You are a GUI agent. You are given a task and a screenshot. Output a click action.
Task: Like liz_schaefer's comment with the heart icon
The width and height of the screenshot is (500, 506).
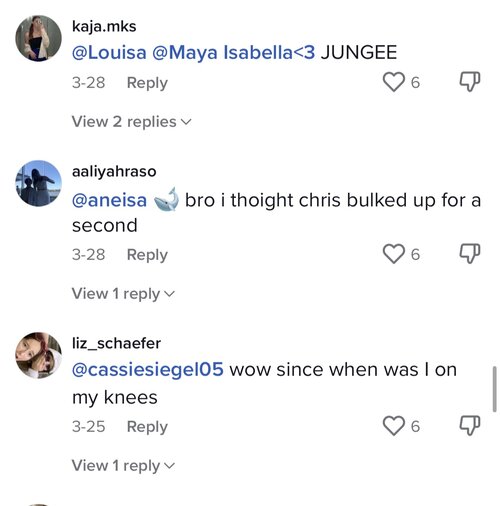(x=393, y=426)
